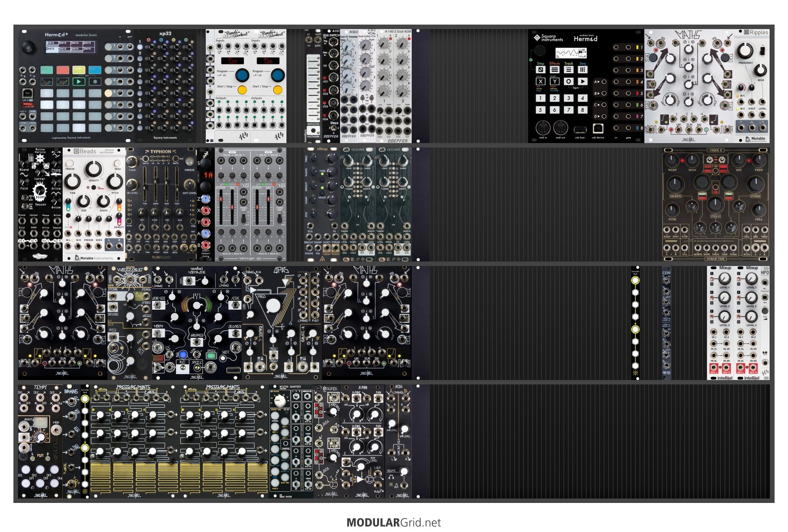Click the O record button on Hermod
Image resolution: width=788 pixels, height=532 pixels.
tap(568, 81)
